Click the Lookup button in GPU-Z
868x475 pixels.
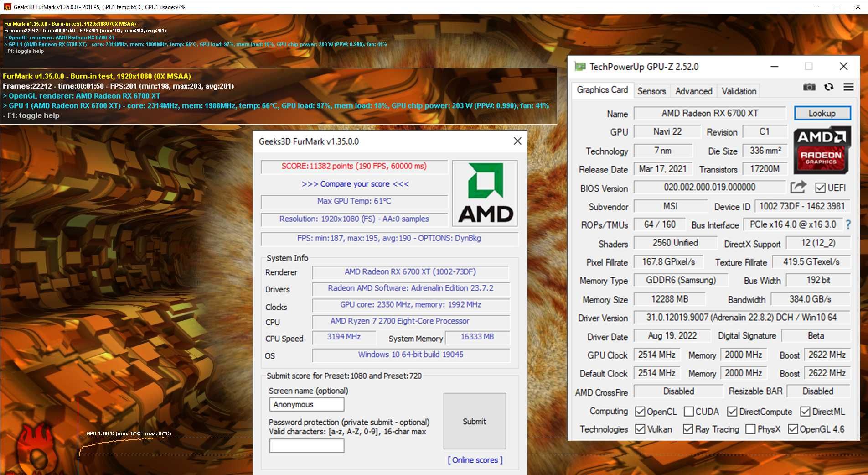click(822, 113)
